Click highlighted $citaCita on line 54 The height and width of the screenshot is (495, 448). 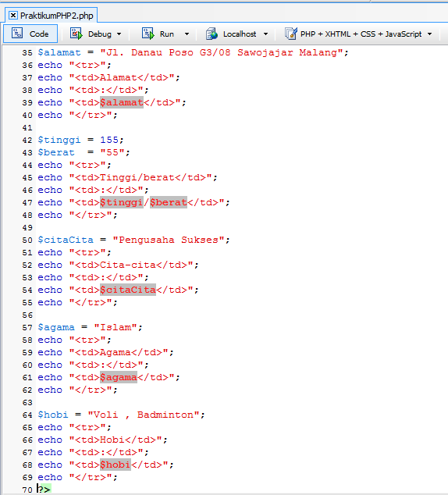coord(128,290)
